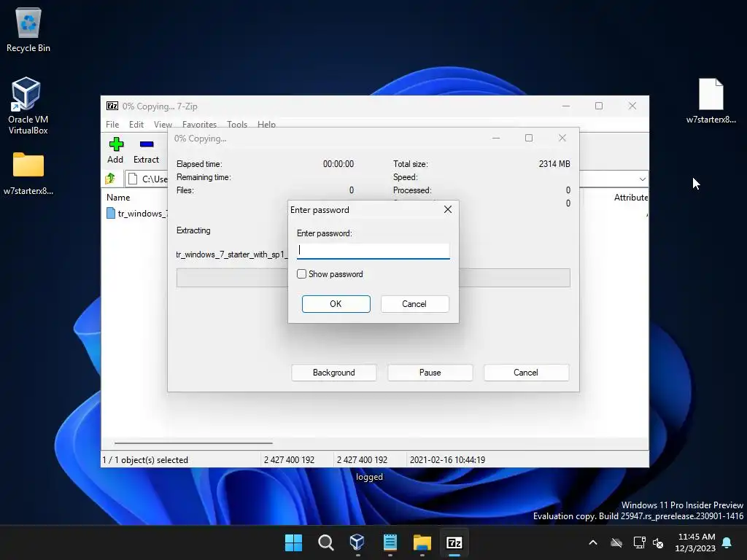The image size is (747, 560).
Task: Open the Help menu in 7-Zip
Action: [266, 124]
